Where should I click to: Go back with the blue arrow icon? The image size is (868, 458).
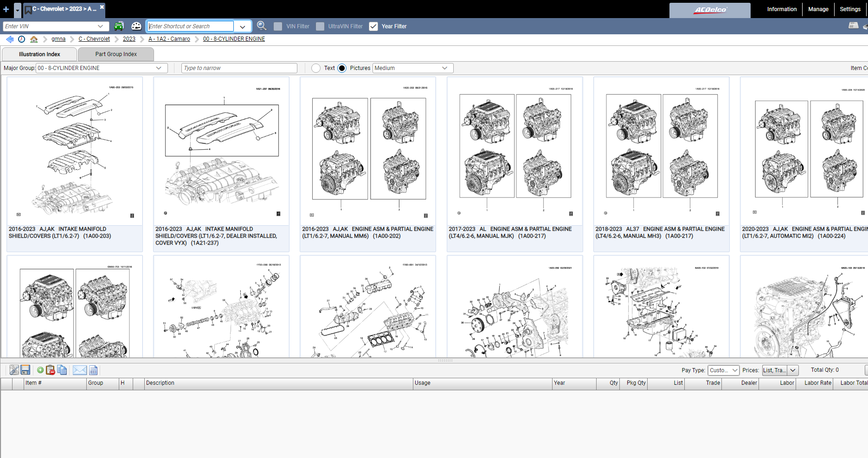(x=10, y=39)
